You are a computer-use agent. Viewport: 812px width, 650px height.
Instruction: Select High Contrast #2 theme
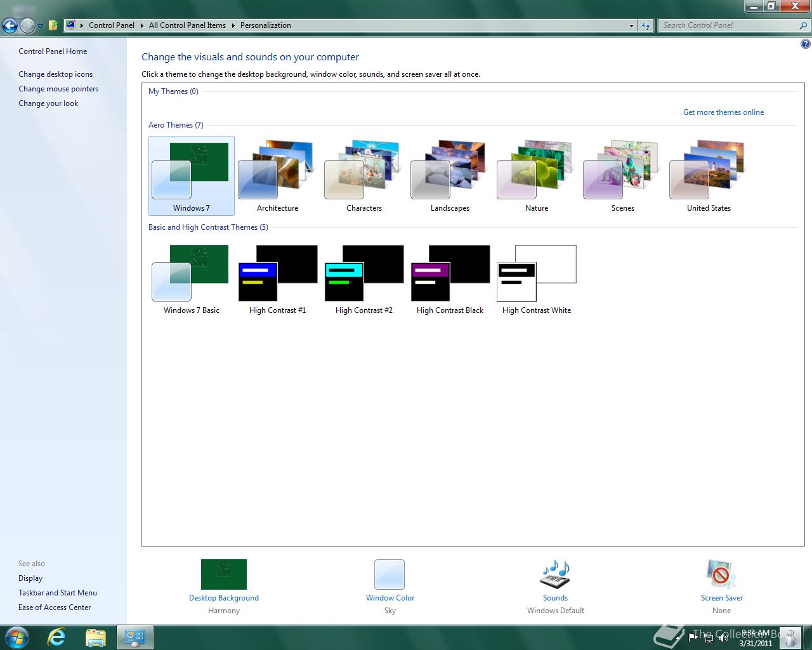363,279
